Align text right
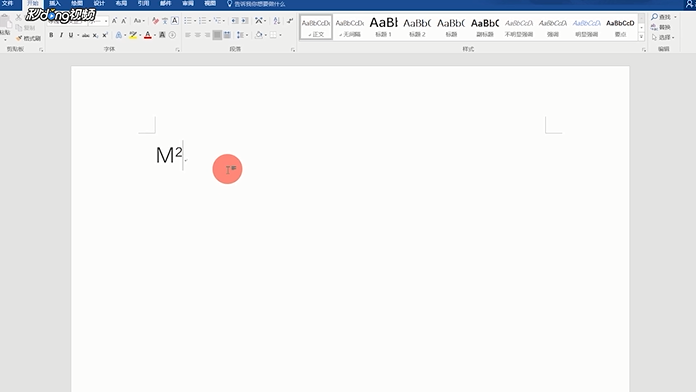The height and width of the screenshot is (392, 696). [207, 35]
